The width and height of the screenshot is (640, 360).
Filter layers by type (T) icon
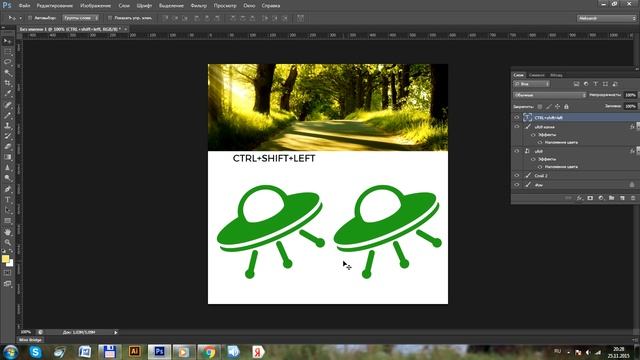596,84
